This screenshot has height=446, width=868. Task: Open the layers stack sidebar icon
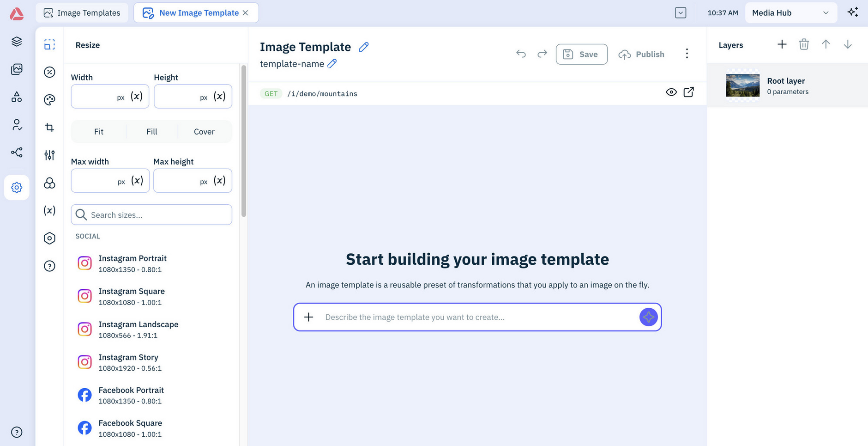click(17, 42)
